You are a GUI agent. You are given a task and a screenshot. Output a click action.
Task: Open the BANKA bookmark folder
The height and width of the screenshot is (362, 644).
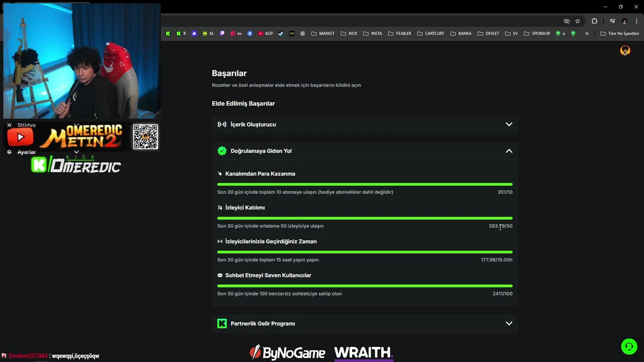click(x=461, y=34)
